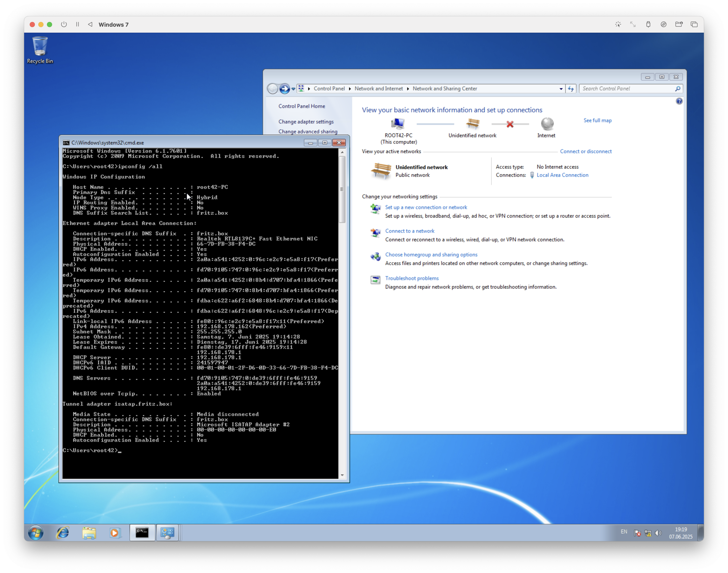The height and width of the screenshot is (573, 728).
Task: Click the Control Panel back arrow button
Action: point(273,89)
